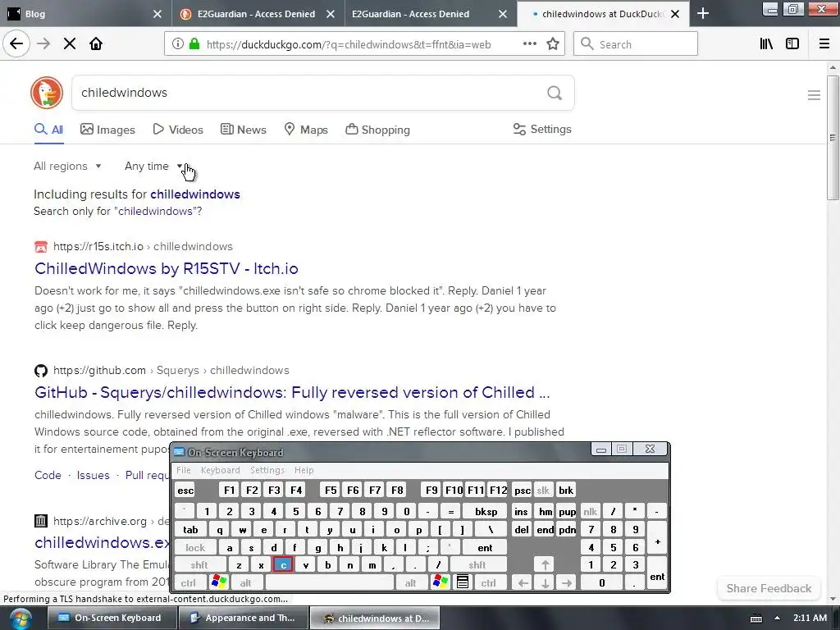Toggle the slk scroll lock key
The height and width of the screenshot is (630, 840).
coord(543,491)
